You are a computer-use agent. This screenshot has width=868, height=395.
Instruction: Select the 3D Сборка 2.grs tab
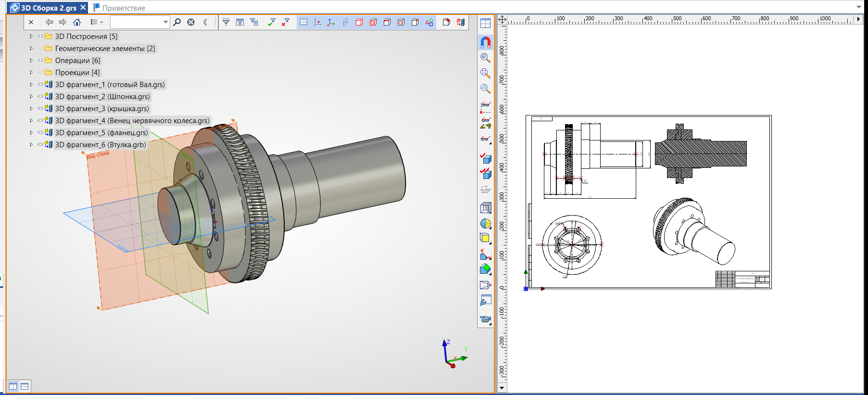coord(48,8)
